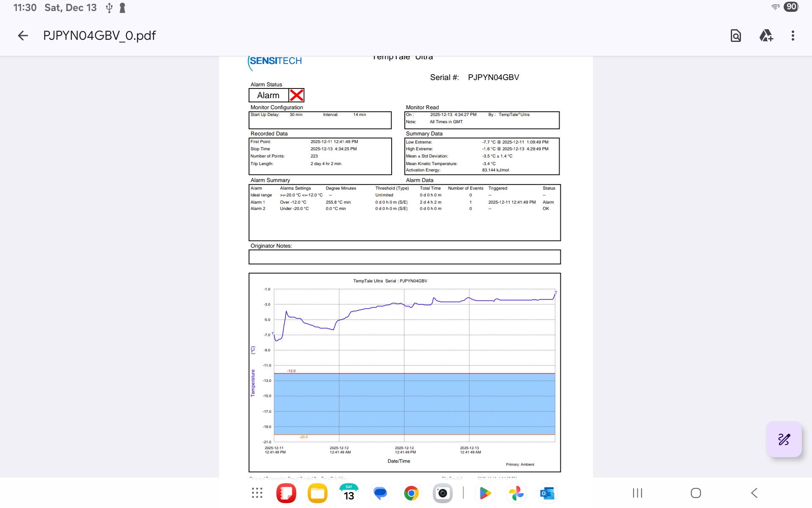Open Google Chrome from the taskbar
The height and width of the screenshot is (508, 812).
point(411,493)
